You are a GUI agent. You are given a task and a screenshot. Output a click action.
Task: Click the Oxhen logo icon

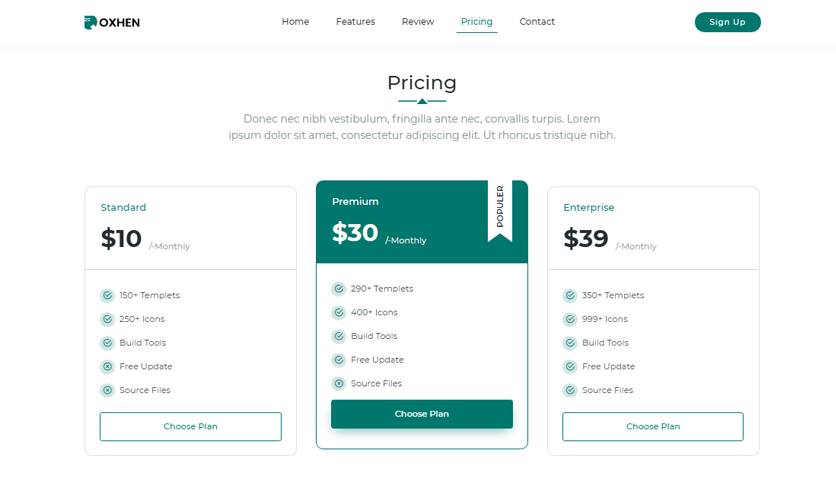point(90,22)
